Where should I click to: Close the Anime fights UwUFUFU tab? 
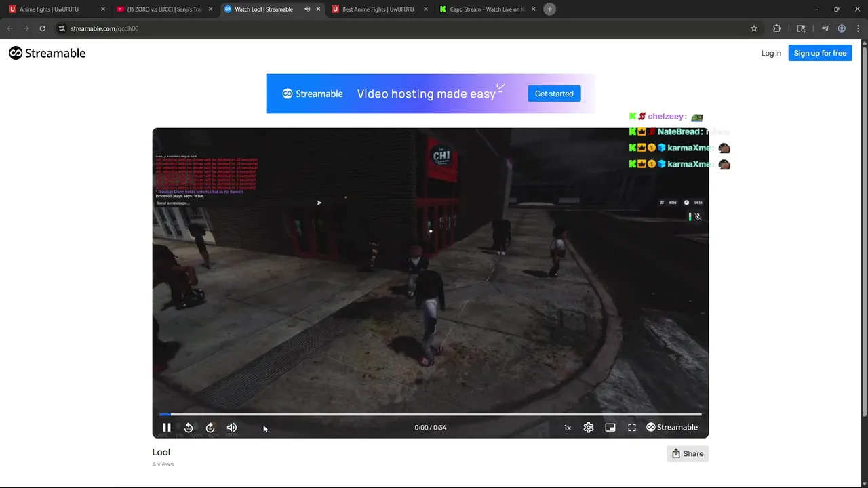tap(103, 9)
